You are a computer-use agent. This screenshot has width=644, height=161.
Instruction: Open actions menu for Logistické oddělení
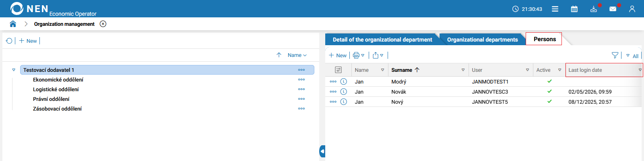[x=301, y=89]
